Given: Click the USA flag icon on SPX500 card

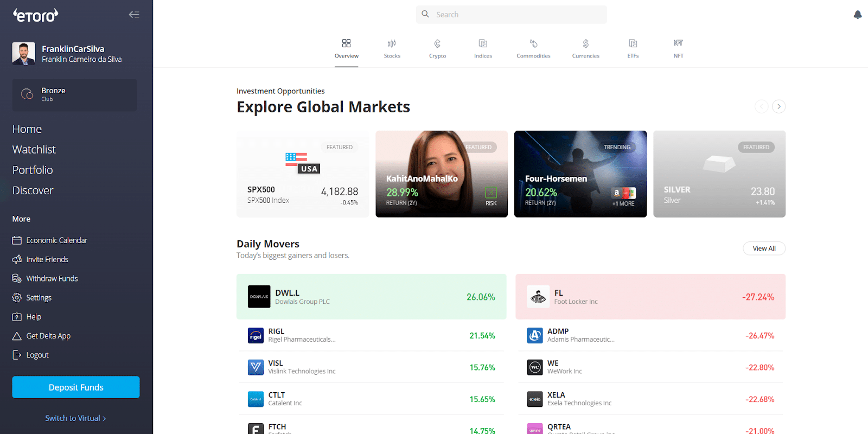Looking at the screenshot, I should [303, 163].
